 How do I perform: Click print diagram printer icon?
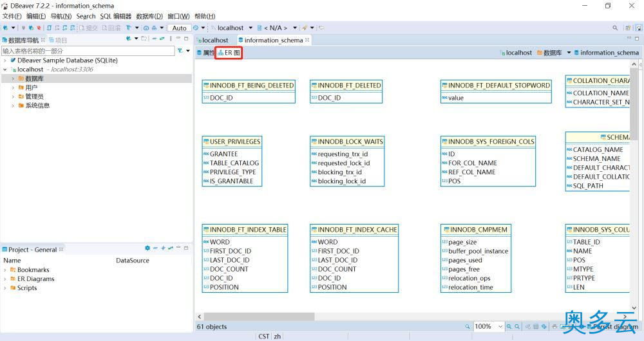tap(554, 327)
